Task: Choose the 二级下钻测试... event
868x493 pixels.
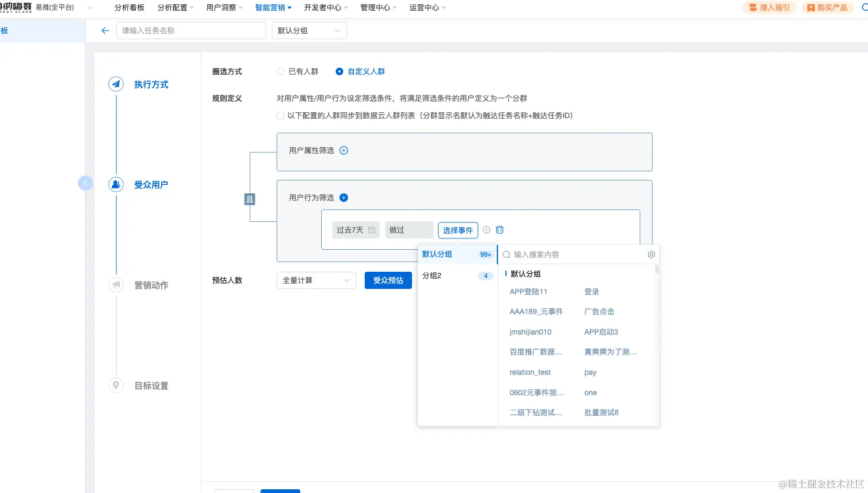Action: [x=536, y=412]
